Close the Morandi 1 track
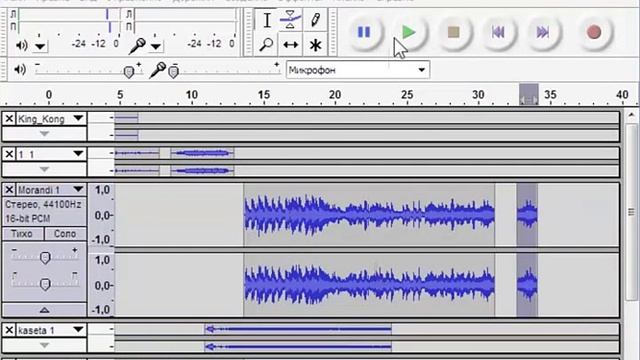The height and width of the screenshot is (360, 640). coord(9,190)
